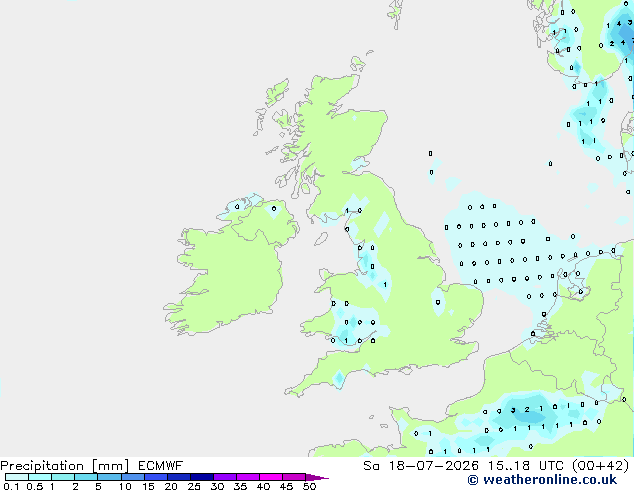Select the 40 to 45 mm magenta swatch
The image size is (634, 490).
pyautogui.click(x=271, y=477)
